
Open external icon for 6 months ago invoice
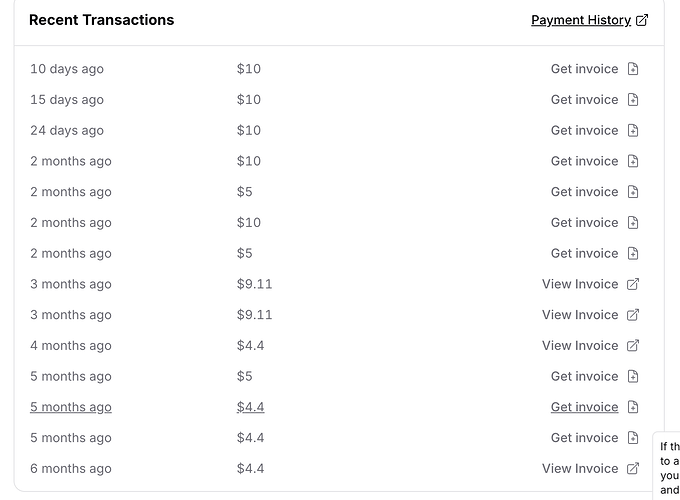(x=633, y=468)
